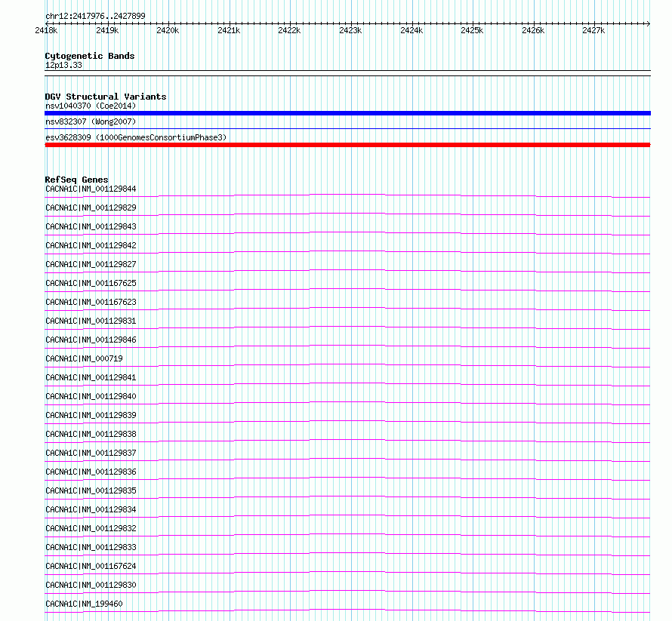Viewport: 672px width, 621px height.
Task: Open transcript CACNA1C|NM_001167625
Action: click(x=91, y=283)
